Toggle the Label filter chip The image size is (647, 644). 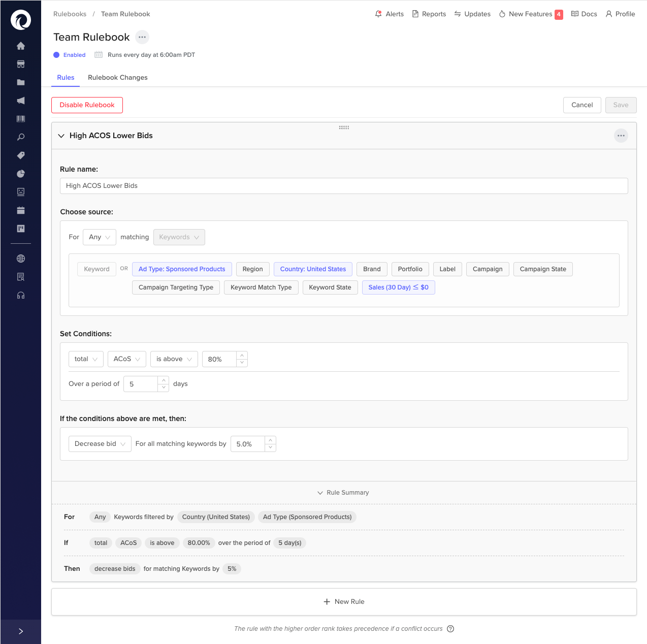447,269
